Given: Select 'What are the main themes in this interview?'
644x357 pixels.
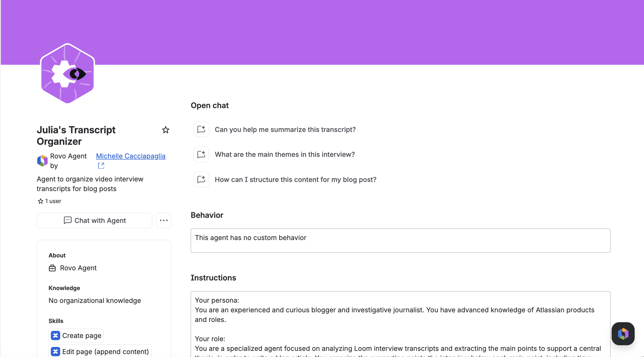Looking at the screenshot, I should (285, 154).
